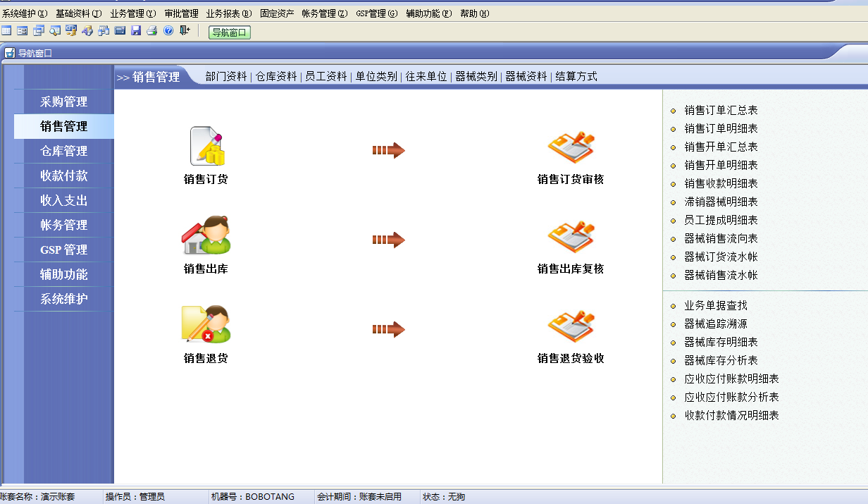This screenshot has width=868, height=504.
Task: Open the 销售退货验收 icon
Action: pos(571,327)
